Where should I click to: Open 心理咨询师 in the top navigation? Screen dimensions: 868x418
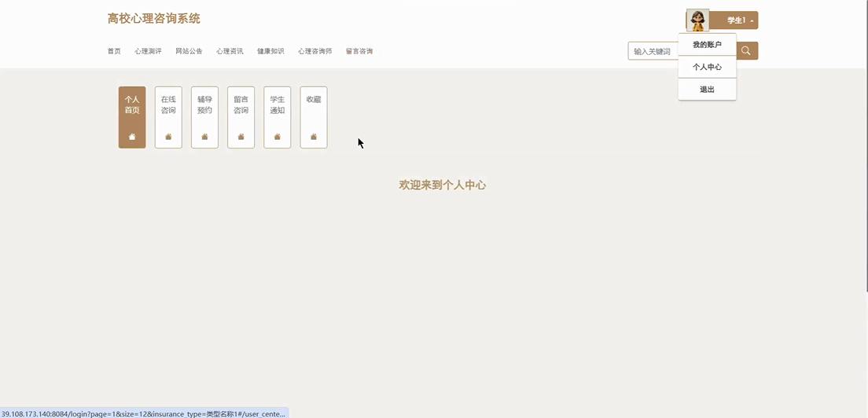pos(314,51)
